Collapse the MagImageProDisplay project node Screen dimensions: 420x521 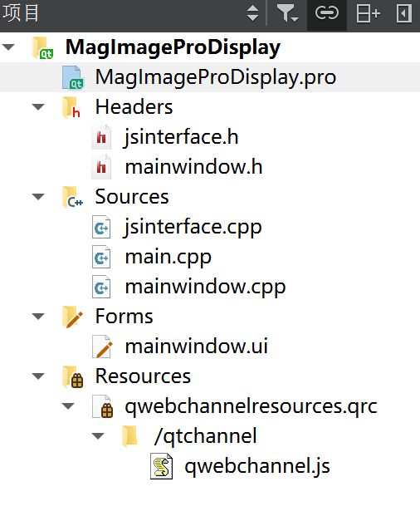click(x=8, y=47)
